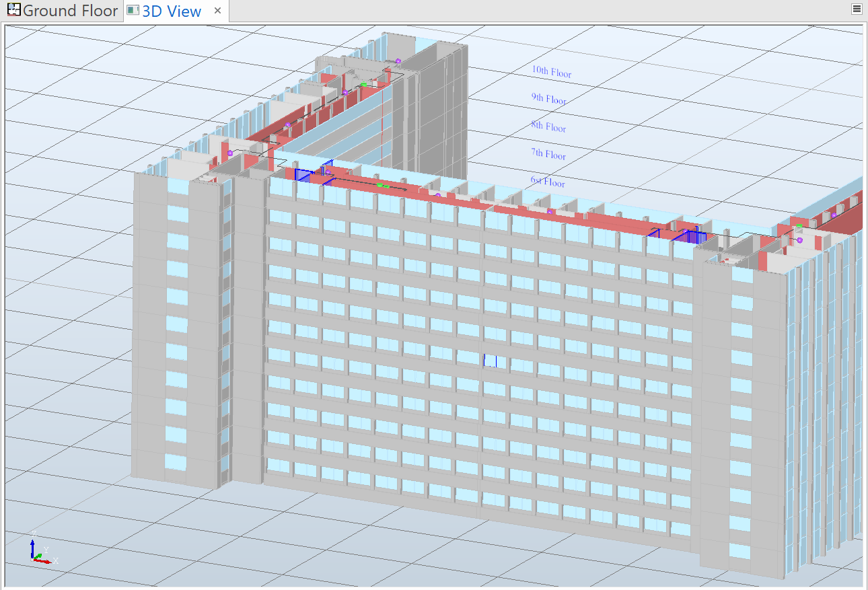This screenshot has height=590, width=868.
Task: Choose the 7th Floor level label
Action: 548,154
